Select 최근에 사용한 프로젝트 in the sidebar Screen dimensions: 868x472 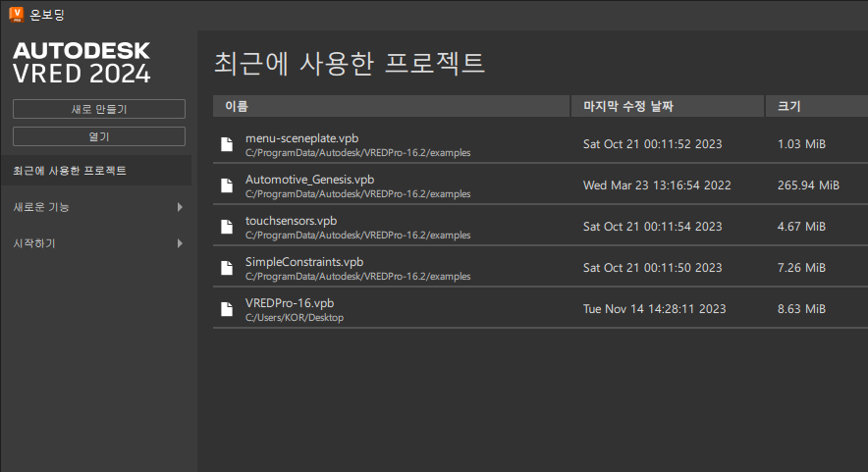click(96, 171)
